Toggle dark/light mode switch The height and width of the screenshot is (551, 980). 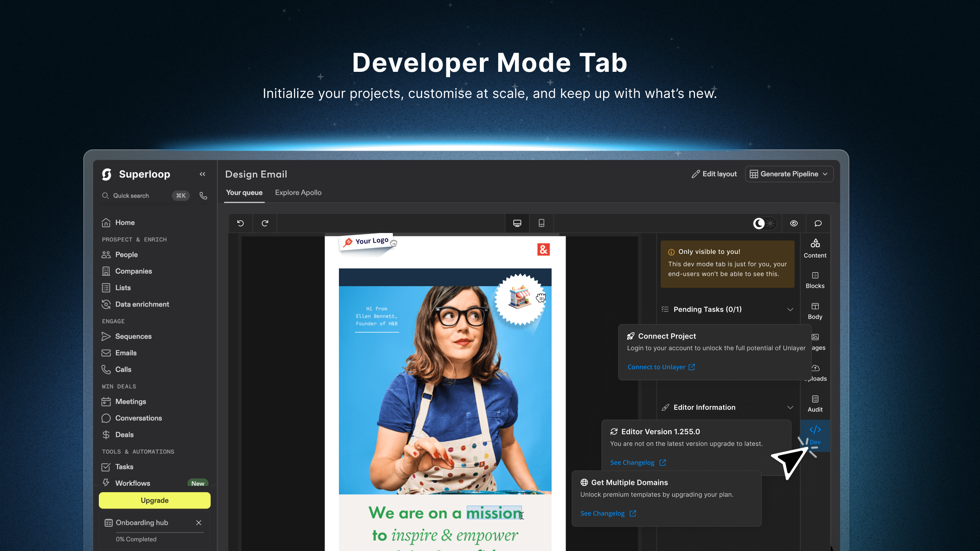[x=764, y=223]
